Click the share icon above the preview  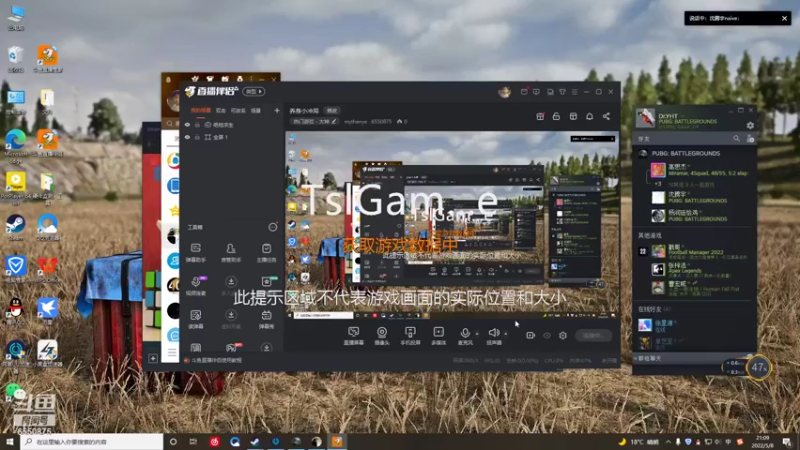[606, 116]
